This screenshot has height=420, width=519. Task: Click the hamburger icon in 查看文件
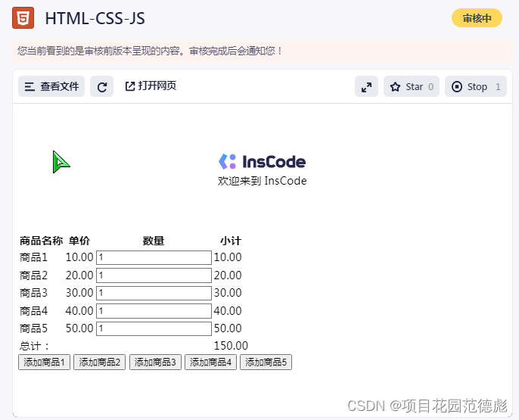(30, 87)
